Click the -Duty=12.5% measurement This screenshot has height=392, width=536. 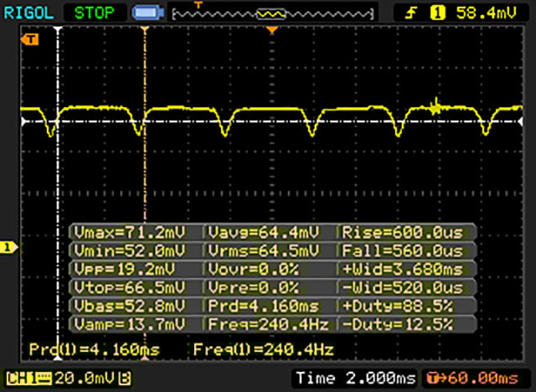coord(397,324)
